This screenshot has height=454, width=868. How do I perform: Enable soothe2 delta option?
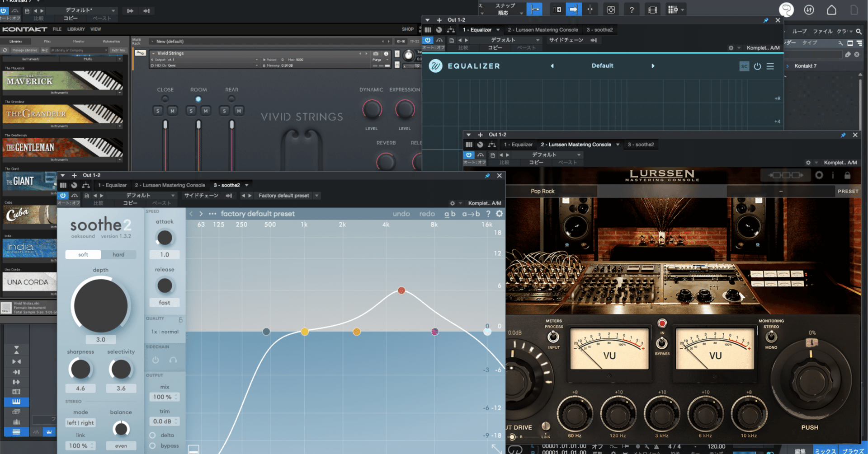click(x=152, y=435)
